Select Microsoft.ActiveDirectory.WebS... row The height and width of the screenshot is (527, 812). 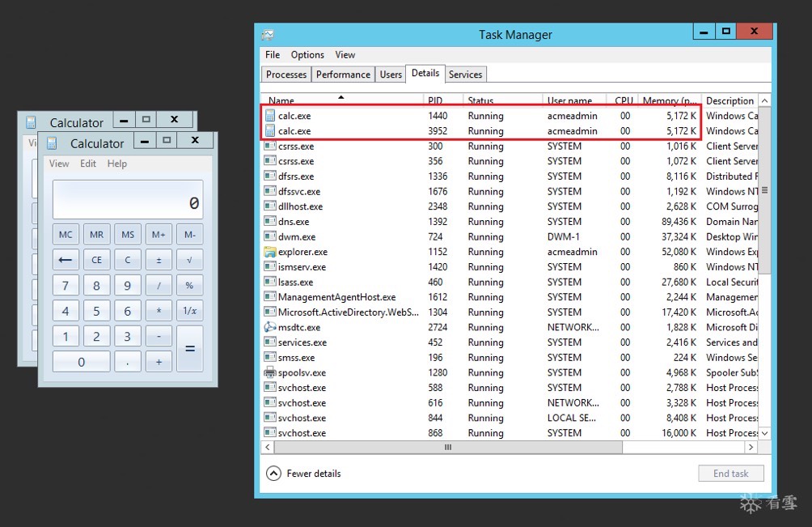coord(510,312)
